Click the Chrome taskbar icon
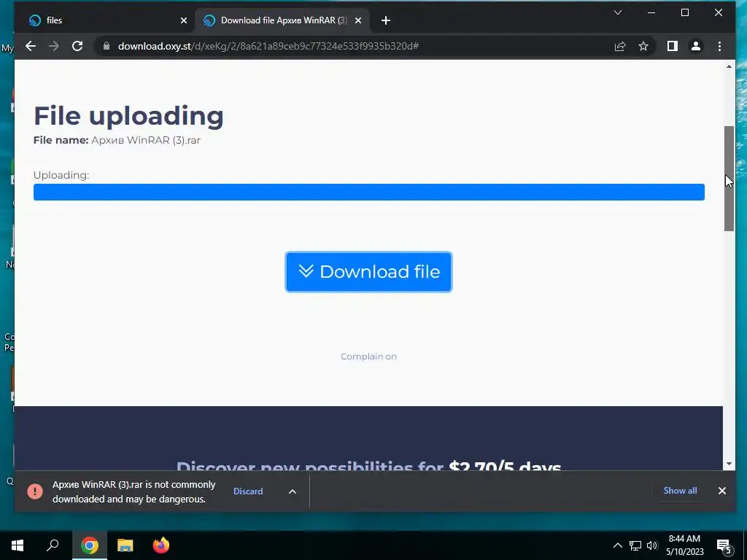747x560 pixels. click(x=90, y=545)
